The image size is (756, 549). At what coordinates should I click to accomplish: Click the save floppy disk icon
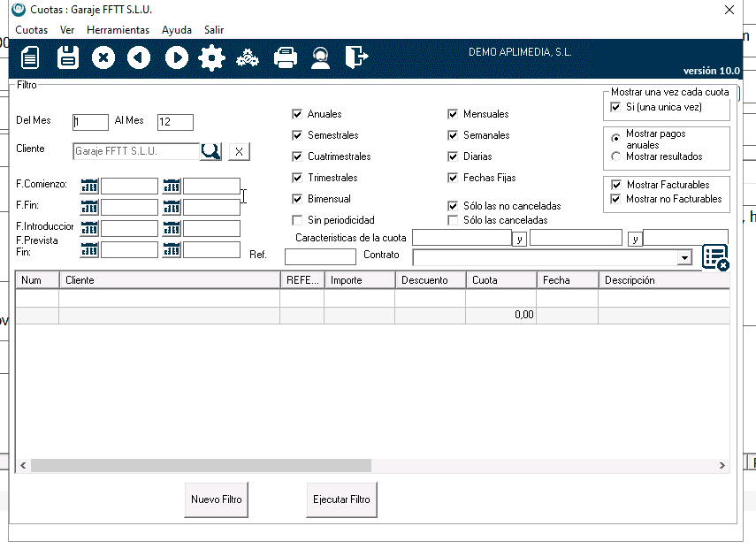pyautogui.click(x=68, y=58)
